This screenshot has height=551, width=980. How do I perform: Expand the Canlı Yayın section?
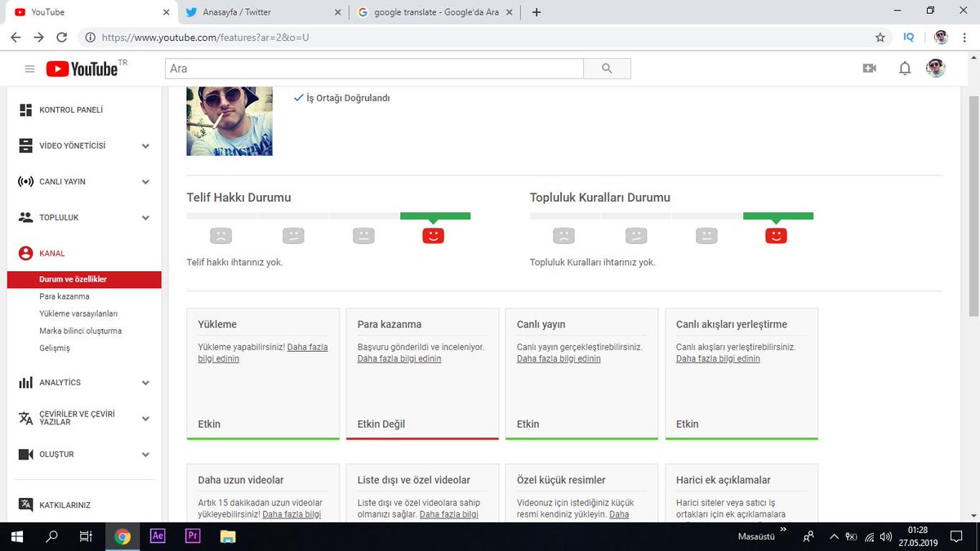pos(145,182)
